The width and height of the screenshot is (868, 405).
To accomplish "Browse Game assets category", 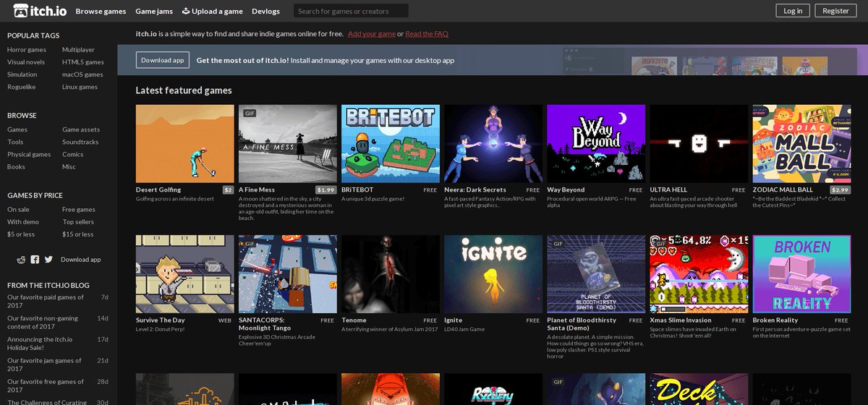I will pos(81,129).
